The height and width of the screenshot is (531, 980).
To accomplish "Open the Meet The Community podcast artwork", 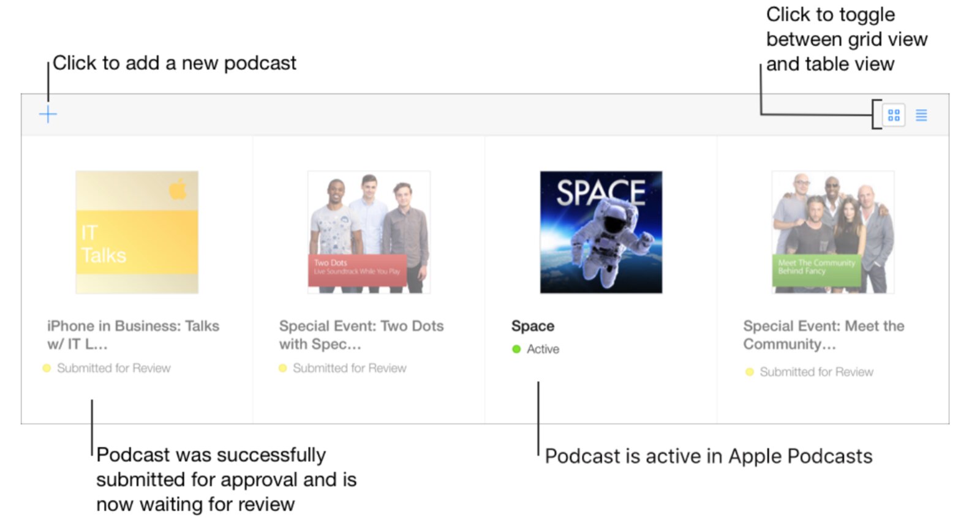I will point(832,232).
